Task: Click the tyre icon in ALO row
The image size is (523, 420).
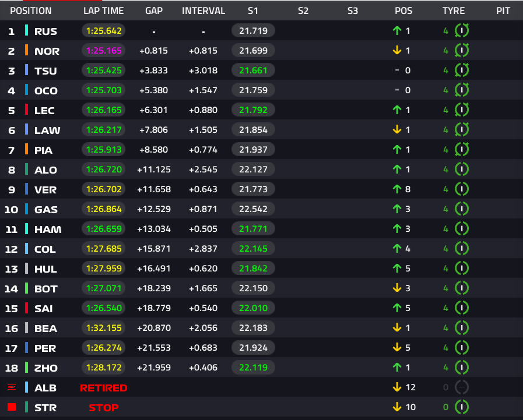Action: coord(462,170)
